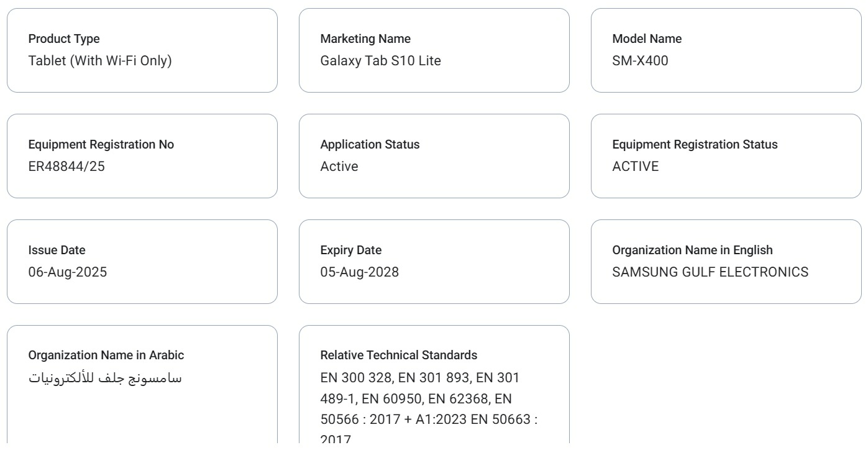Click the Equipment Registration Status label
868x450 pixels.
pos(695,144)
